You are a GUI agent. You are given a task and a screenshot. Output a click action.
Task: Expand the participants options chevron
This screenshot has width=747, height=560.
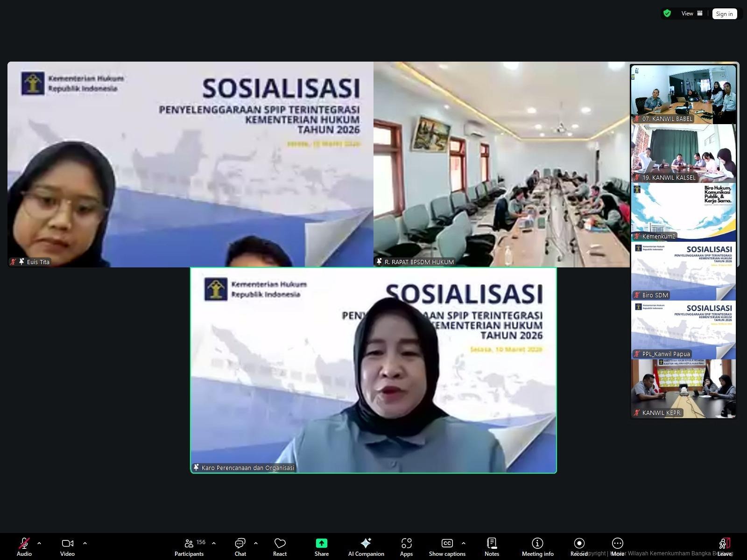point(214,543)
